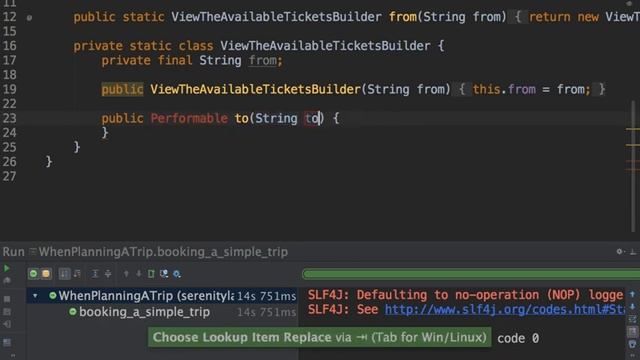Screen dimensions: 640x360
Task: Click the Run tool window label
Action: (13, 252)
